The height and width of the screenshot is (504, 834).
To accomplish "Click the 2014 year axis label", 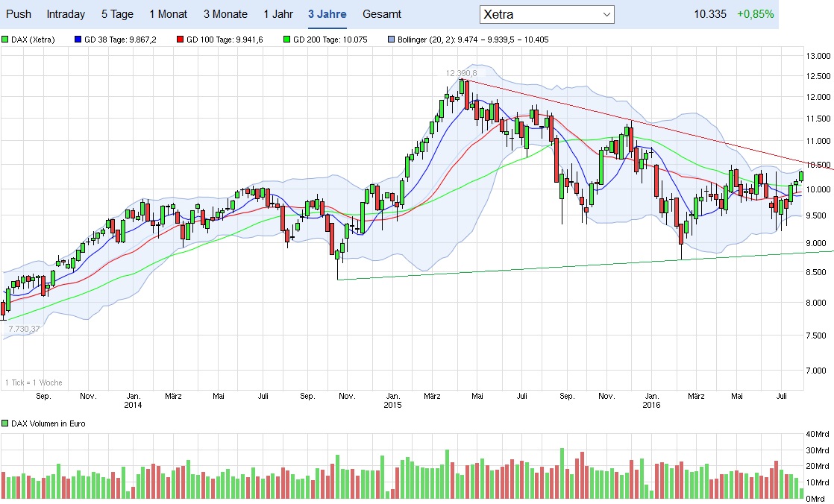I will (133, 405).
